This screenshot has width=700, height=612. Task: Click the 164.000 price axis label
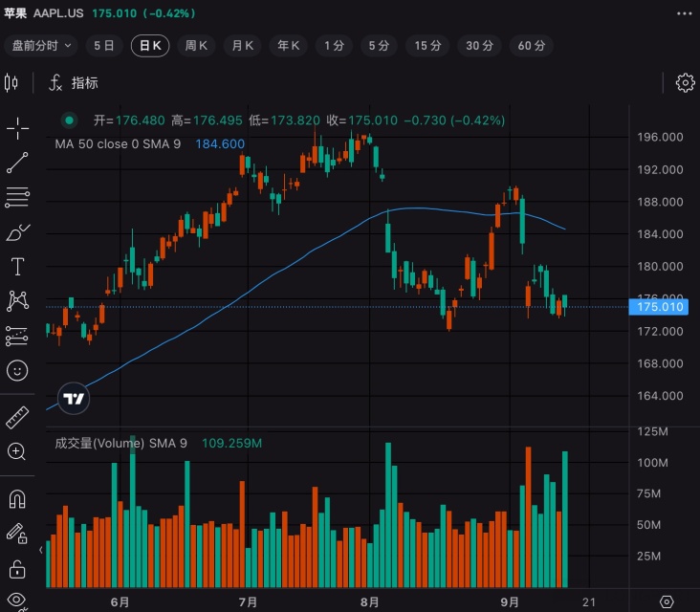point(660,396)
